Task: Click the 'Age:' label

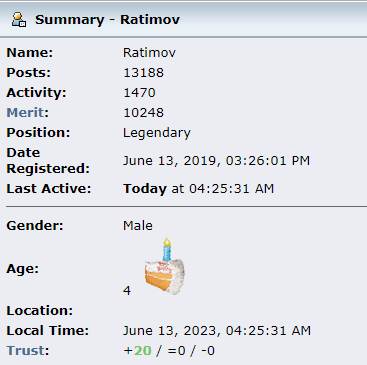Action: click(x=23, y=269)
